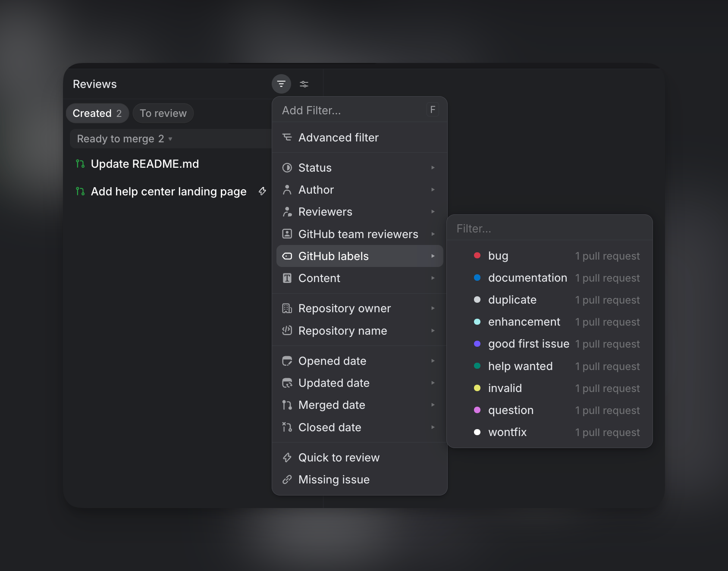The height and width of the screenshot is (571, 728).
Task: Select the invalid label
Action: point(549,388)
